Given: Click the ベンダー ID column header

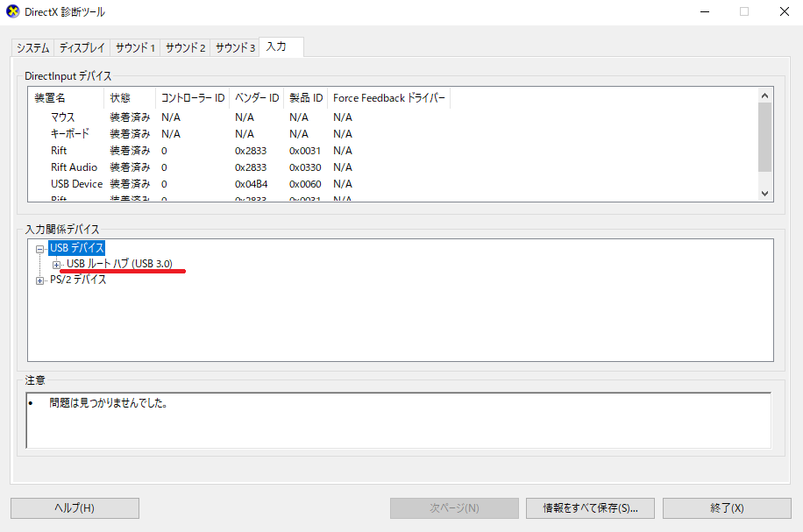Looking at the screenshot, I should point(257,98).
